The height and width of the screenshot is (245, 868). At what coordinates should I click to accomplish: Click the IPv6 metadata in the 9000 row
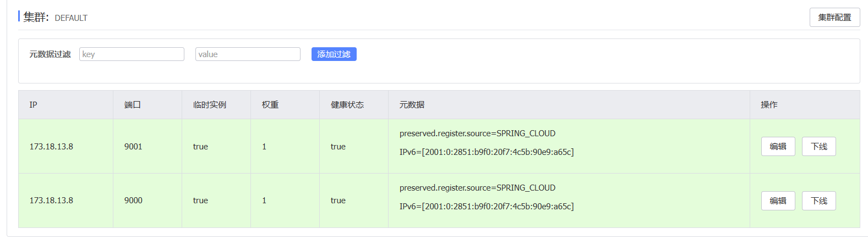pyautogui.click(x=487, y=207)
